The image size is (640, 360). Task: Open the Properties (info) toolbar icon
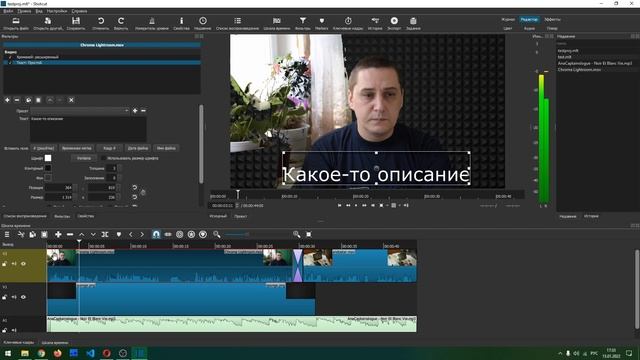click(x=181, y=21)
